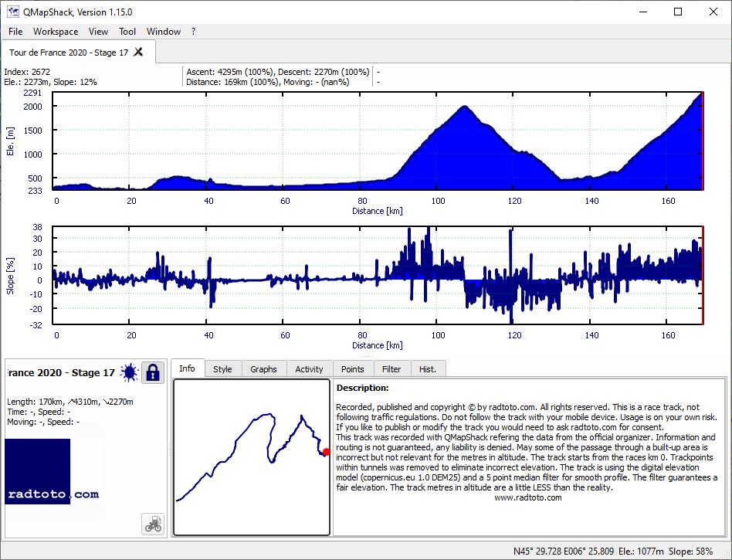This screenshot has height=560, width=732.
Task: Toggle the track lock icon
Action: (153, 373)
